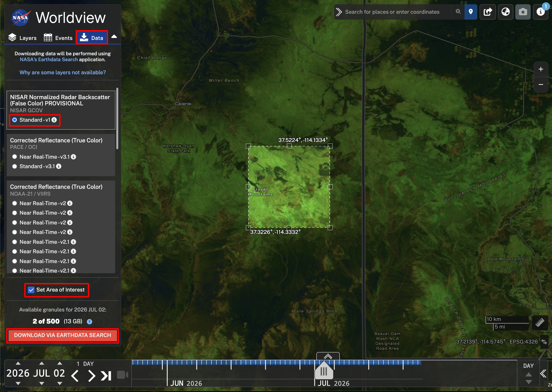Open the Layers tab
The width and height of the screenshot is (552, 392).
22,38
